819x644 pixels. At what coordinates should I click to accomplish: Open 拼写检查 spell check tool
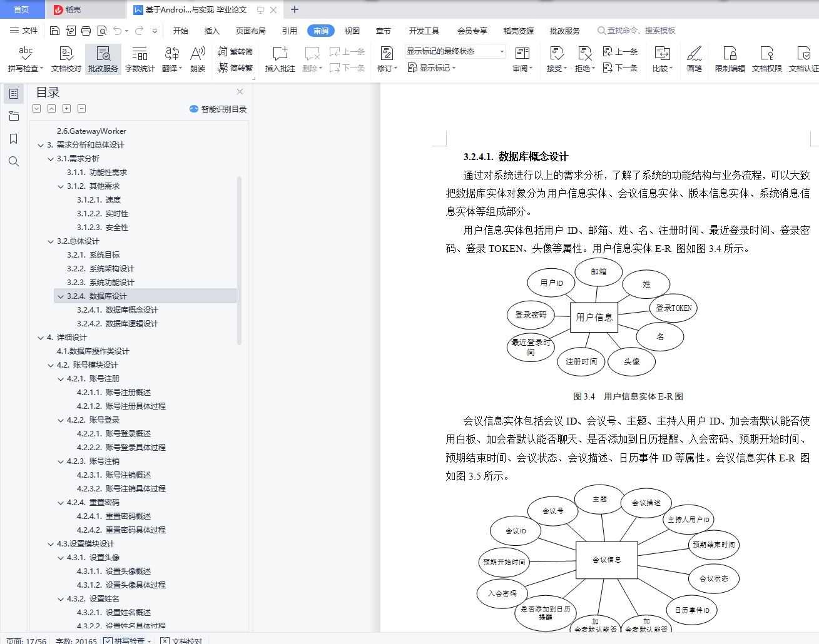(x=26, y=59)
